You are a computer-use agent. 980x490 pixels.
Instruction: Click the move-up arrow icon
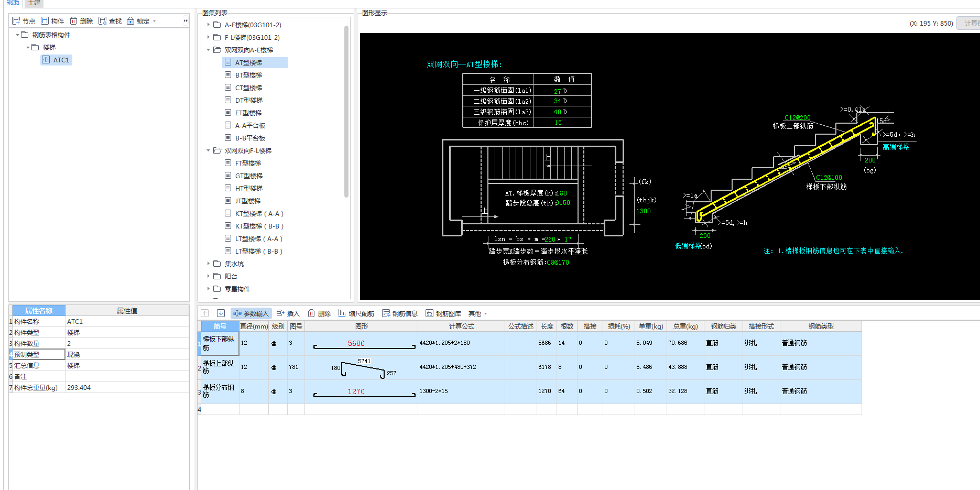pyautogui.click(x=205, y=313)
